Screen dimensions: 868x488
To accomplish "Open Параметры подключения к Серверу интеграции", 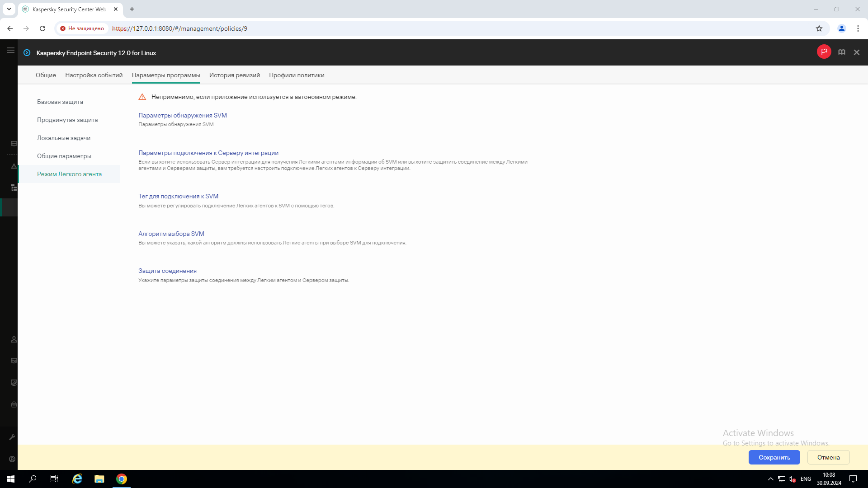I will (208, 153).
